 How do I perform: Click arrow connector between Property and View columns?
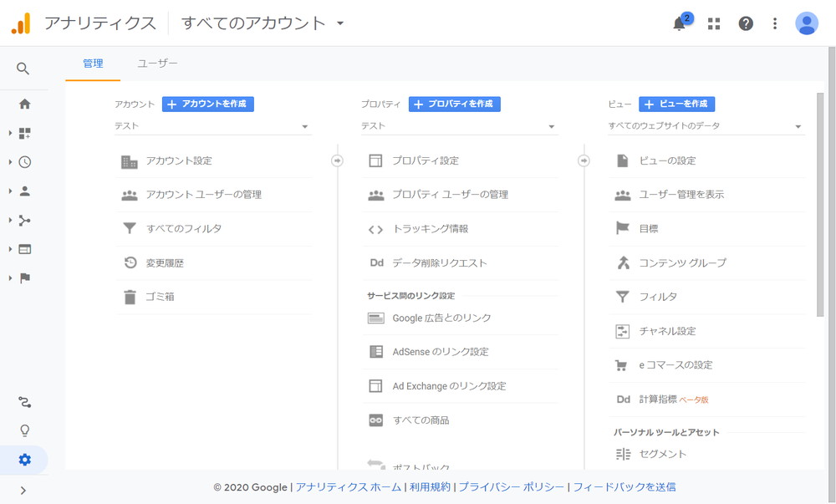pyautogui.click(x=584, y=160)
